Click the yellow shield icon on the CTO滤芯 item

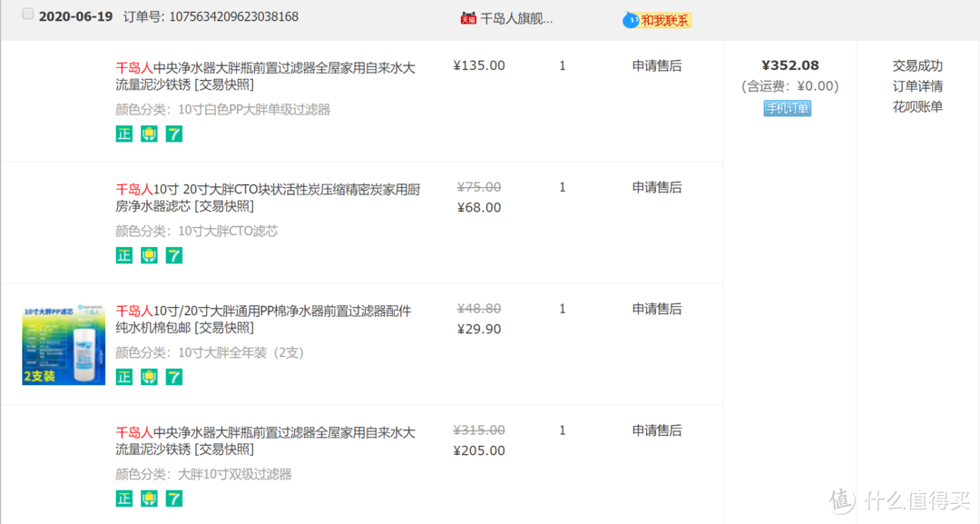pyautogui.click(x=150, y=255)
